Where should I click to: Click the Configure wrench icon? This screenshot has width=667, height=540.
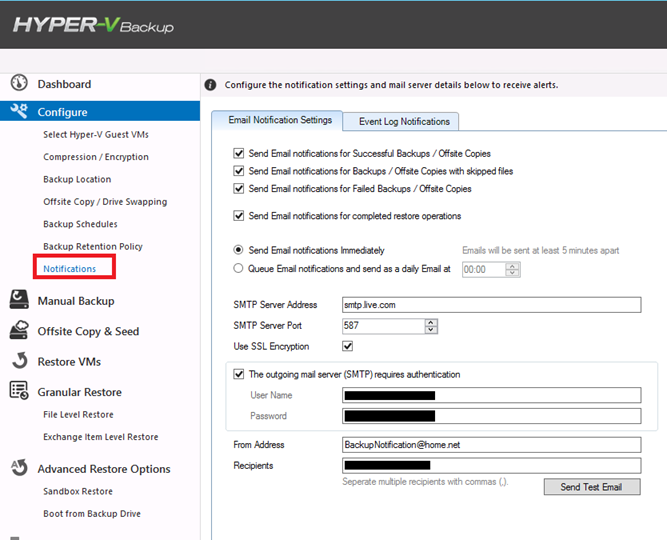pyautogui.click(x=19, y=111)
